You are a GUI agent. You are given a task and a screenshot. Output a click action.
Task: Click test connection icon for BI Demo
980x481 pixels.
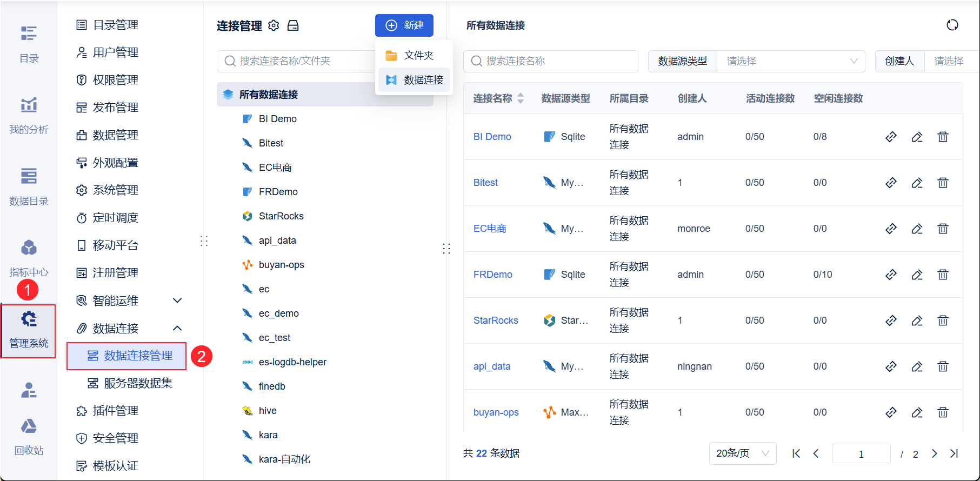click(891, 137)
